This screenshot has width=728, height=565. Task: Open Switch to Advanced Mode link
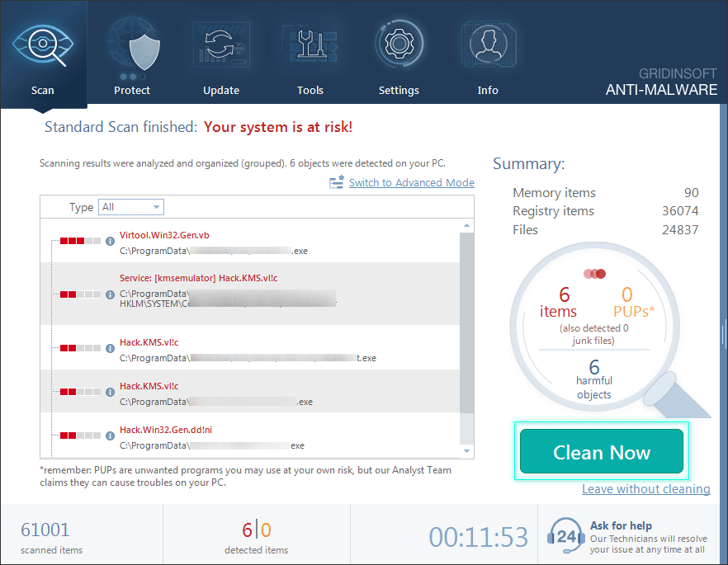click(411, 182)
